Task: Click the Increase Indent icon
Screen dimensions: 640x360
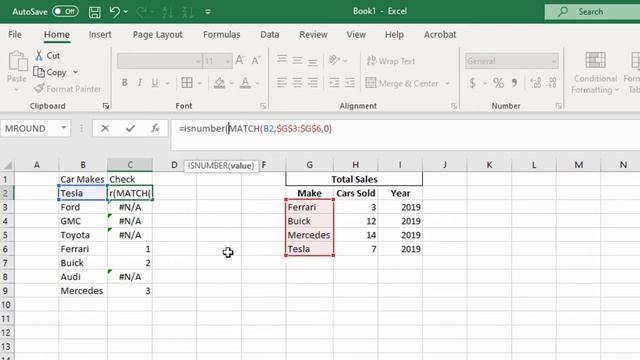Action: 350,83
